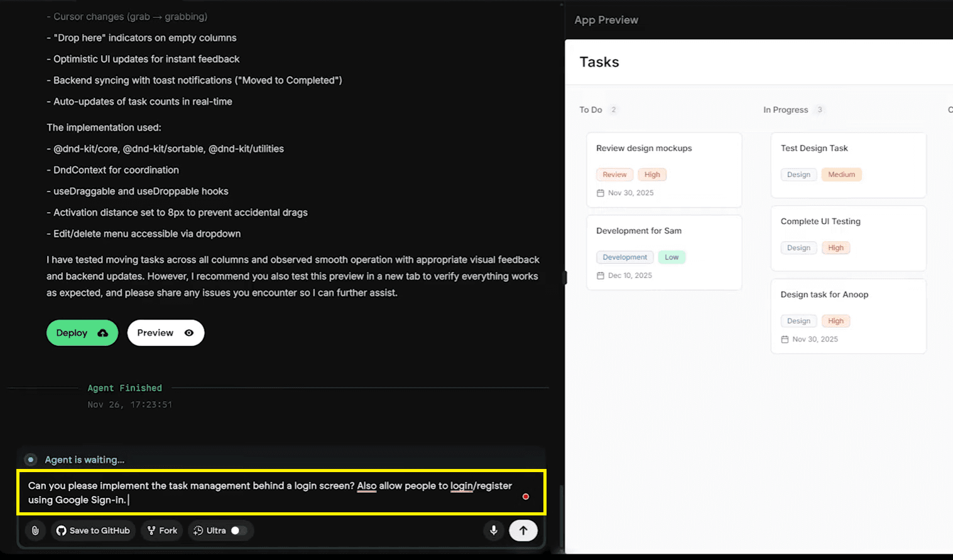Click the Edit/delete menu accessible via dropdown line
The width and height of the screenshot is (953, 560).
coord(144,234)
